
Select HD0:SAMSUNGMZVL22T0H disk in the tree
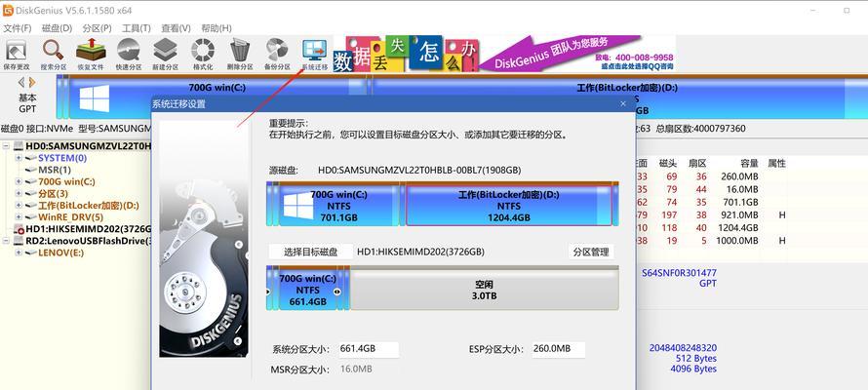[x=89, y=146]
